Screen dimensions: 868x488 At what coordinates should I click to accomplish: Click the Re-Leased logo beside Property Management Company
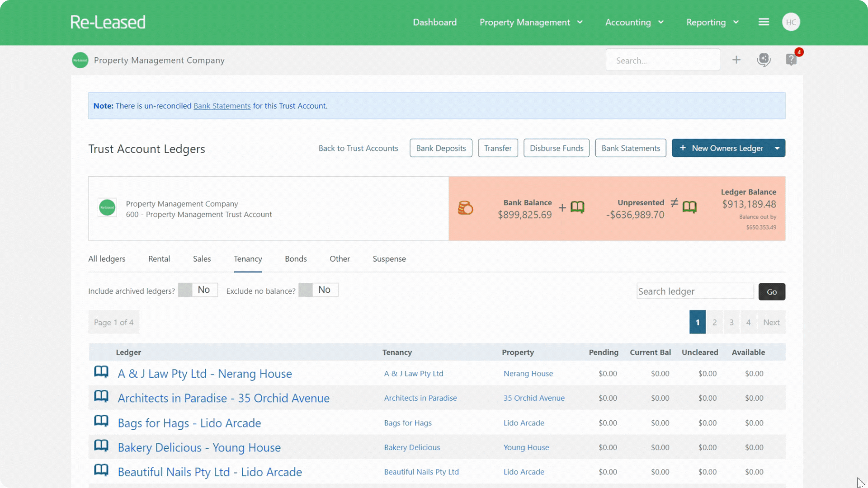(x=80, y=60)
